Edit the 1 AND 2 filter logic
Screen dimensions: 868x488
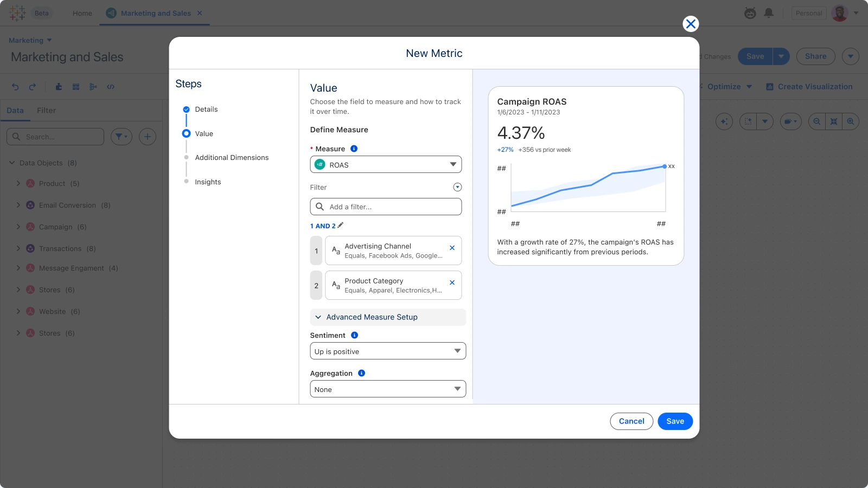341,226
